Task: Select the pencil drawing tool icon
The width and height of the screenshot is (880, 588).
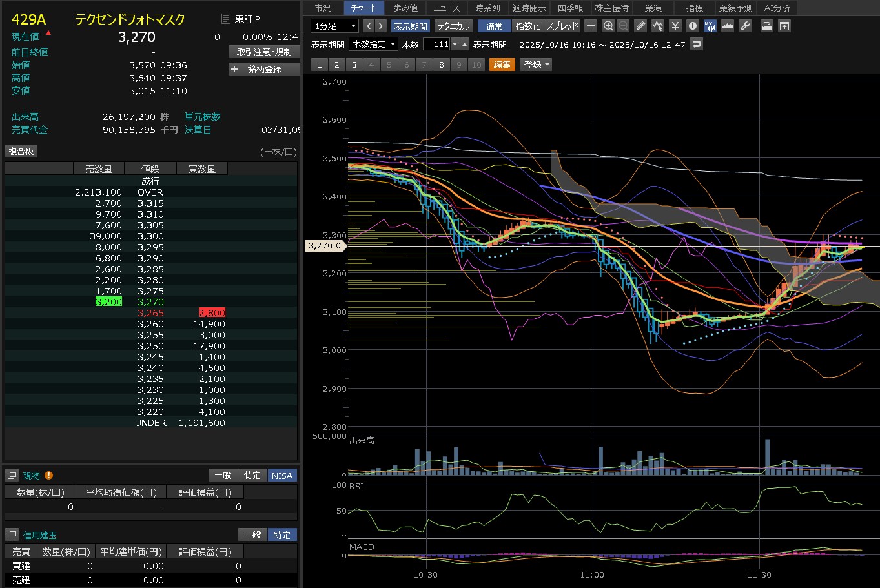Action: coord(640,26)
